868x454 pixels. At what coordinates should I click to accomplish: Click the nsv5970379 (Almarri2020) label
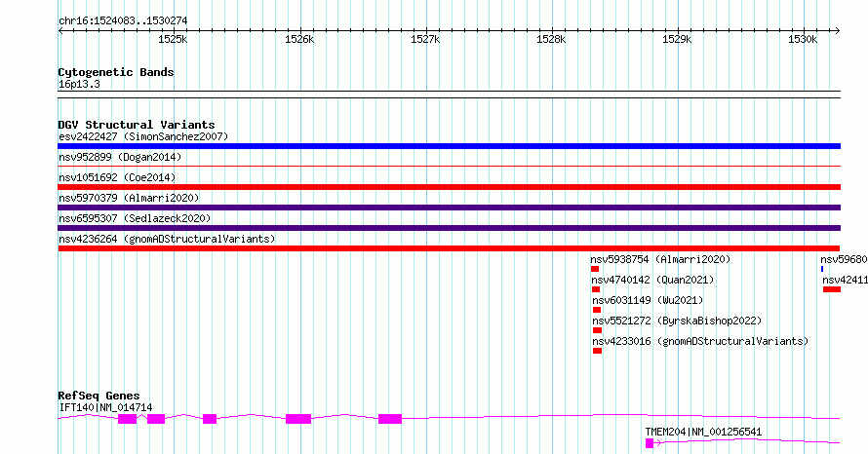[129, 198]
